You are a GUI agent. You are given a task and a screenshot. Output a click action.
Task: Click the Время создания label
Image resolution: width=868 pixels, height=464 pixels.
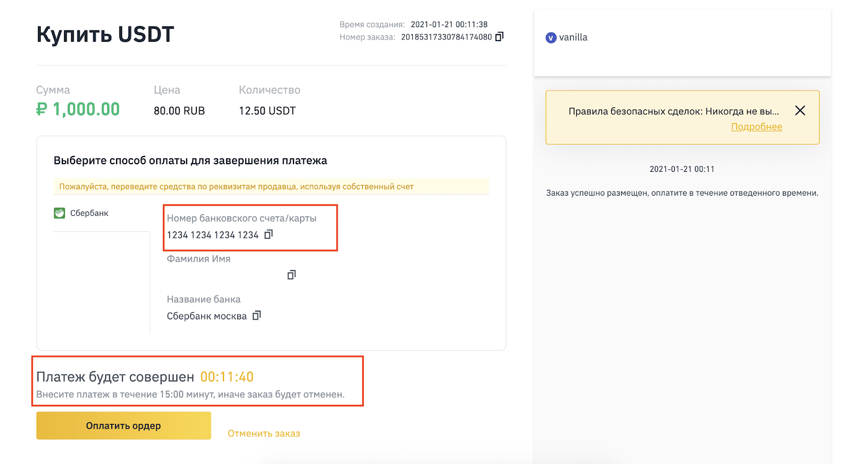tap(372, 24)
